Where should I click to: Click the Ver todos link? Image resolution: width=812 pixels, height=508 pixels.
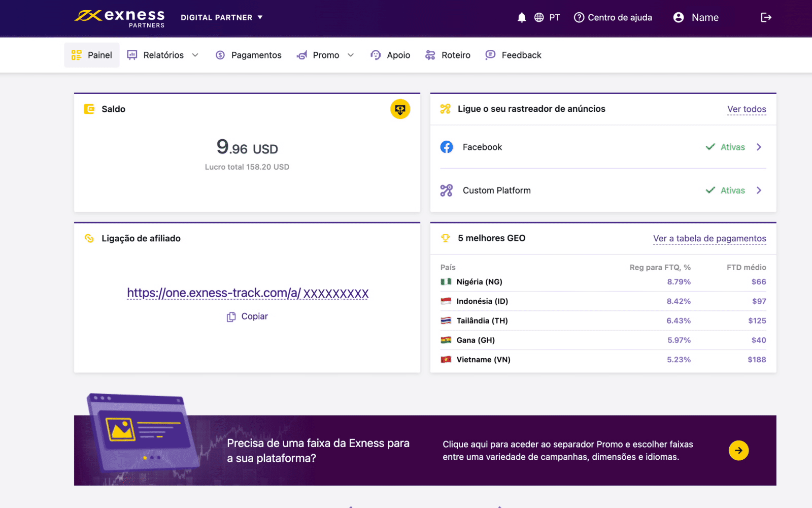[x=747, y=109]
